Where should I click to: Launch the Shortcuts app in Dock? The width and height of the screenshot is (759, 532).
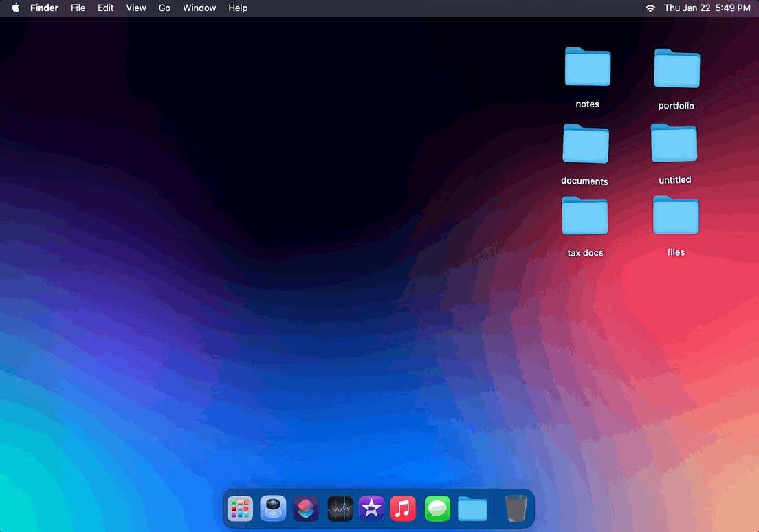[x=306, y=509]
